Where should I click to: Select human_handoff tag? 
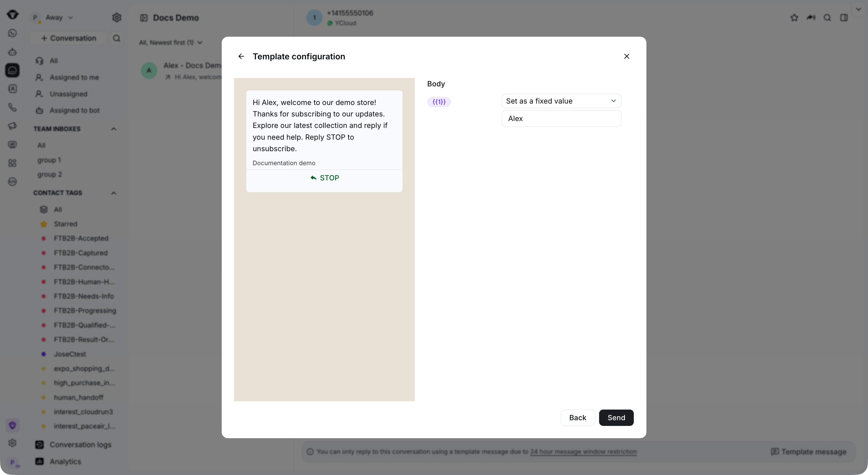[x=78, y=397]
